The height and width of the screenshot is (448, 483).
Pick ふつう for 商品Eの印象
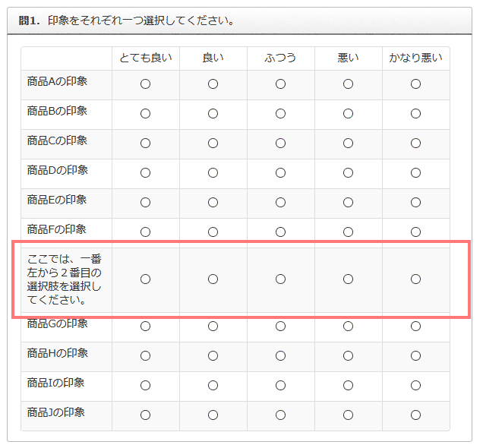coord(281,202)
